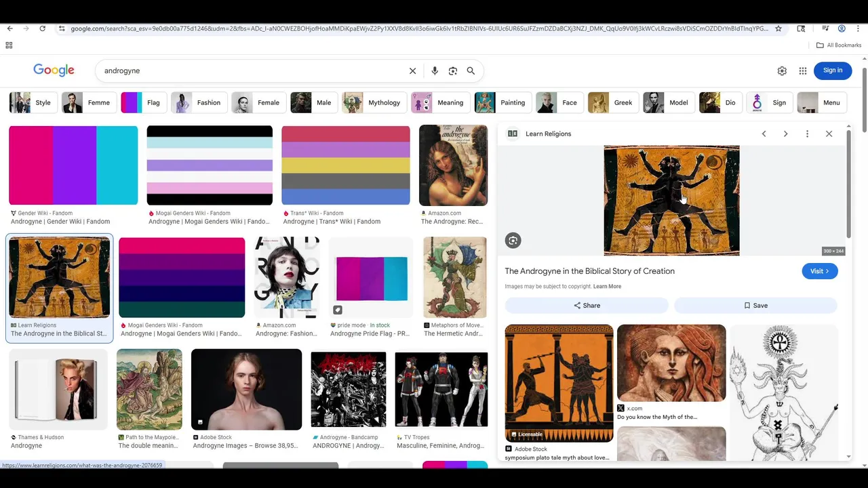Open Adobe Stock symposium plato related image
This screenshot has width=868, height=488.
[559, 383]
